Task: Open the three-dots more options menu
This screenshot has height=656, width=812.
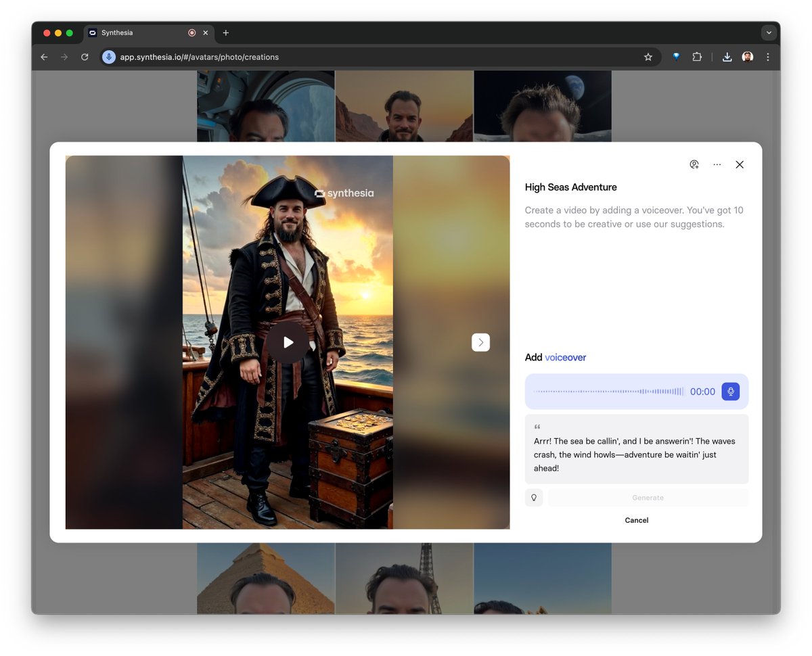Action: (717, 164)
